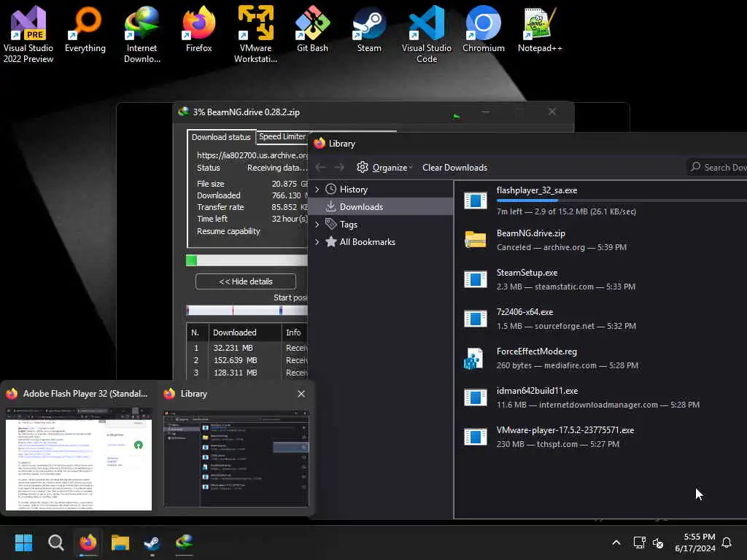Click the ForceEffectMode.reg registry icon
The image size is (747, 560).
(474, 358)
